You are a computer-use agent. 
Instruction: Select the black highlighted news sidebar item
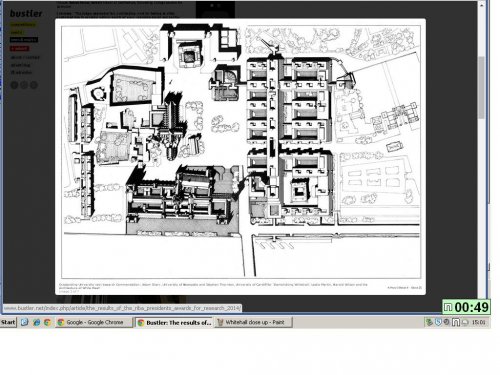24,40
